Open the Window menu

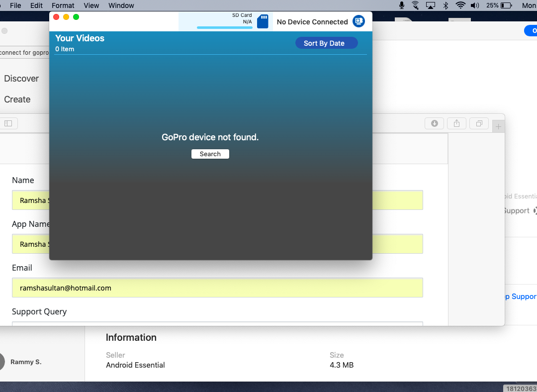(121, 5)
